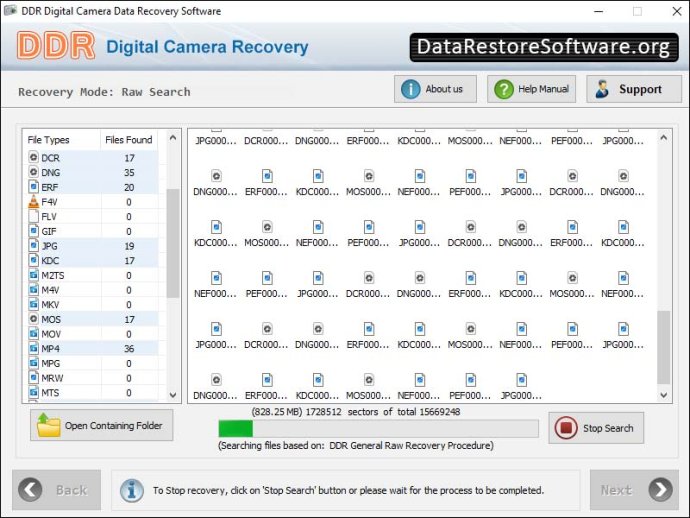Select the MP4 file type icon
The image size is (690, 518).
[x=33, y=348]
